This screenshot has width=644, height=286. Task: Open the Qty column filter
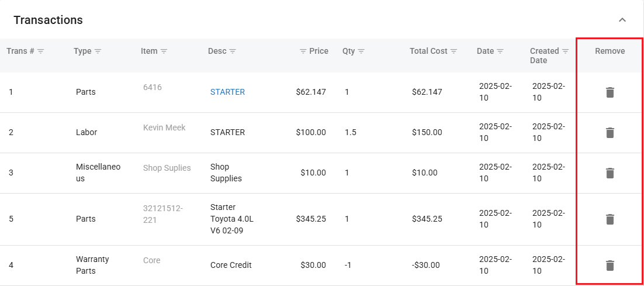[362, 51]
